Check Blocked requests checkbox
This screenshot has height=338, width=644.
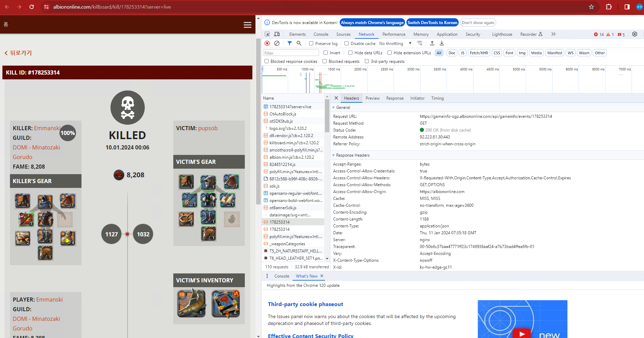pyautogui.click(x=325, y=61)
